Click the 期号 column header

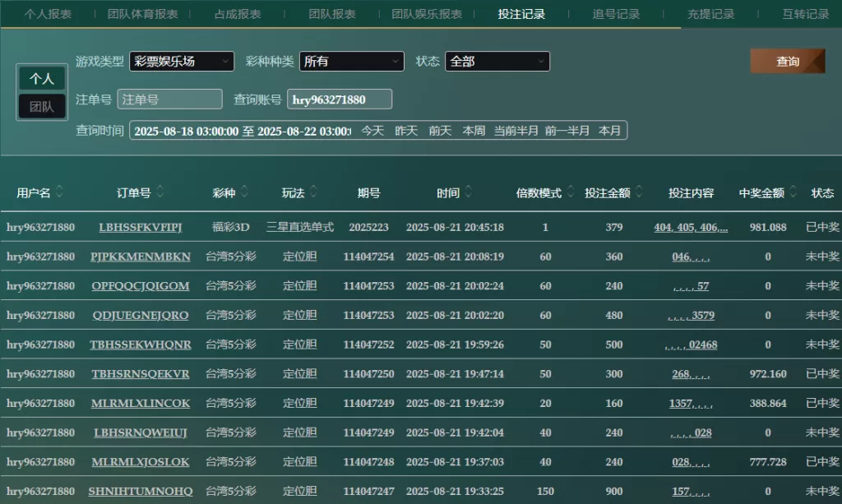369,192
